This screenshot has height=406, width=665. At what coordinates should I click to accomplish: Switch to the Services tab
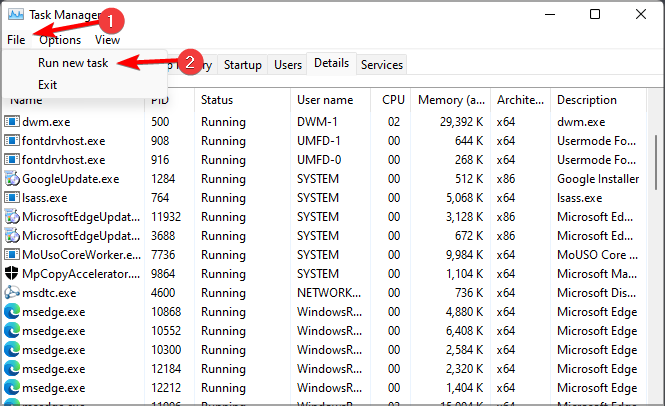pyautogui.click(x=382, y=65)
